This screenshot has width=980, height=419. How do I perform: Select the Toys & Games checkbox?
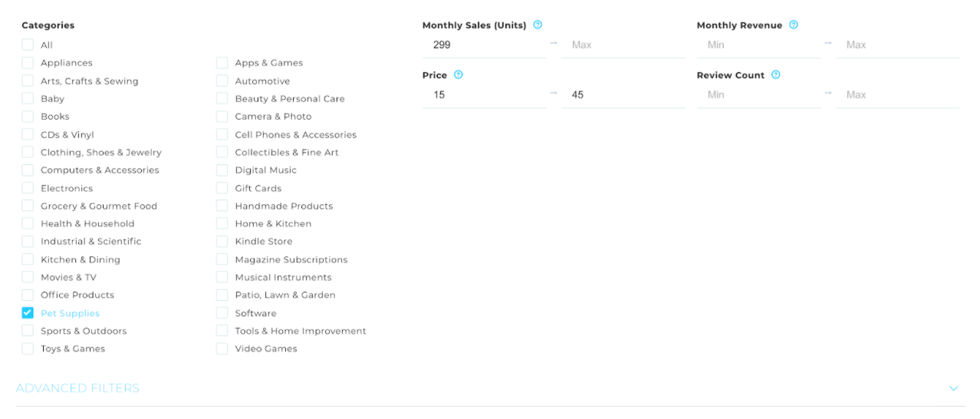(28, 348)
